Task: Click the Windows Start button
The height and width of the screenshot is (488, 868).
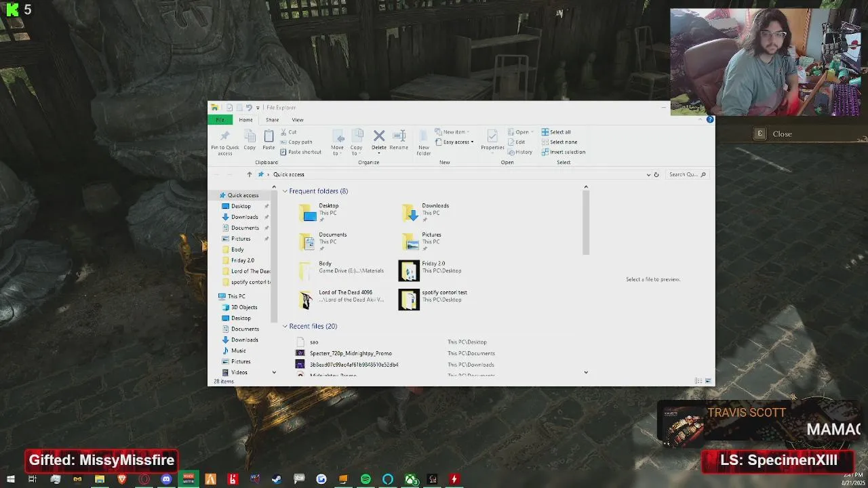Action: 9,479
